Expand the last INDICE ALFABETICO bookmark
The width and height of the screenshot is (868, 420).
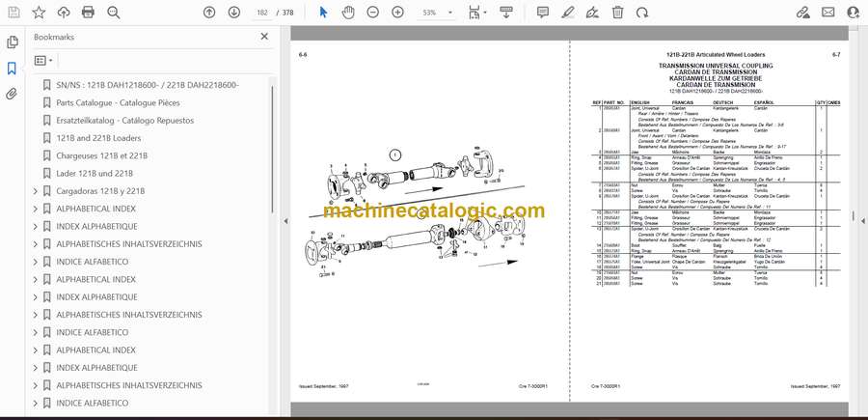click(36, 404)
